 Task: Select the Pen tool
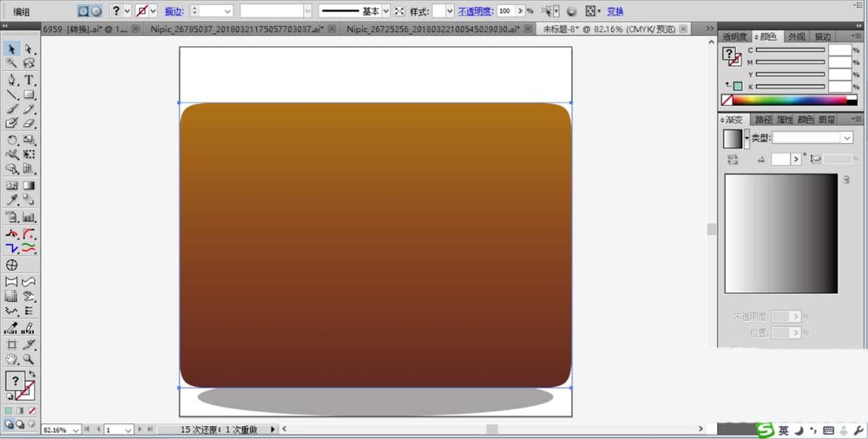click(11, 80)
